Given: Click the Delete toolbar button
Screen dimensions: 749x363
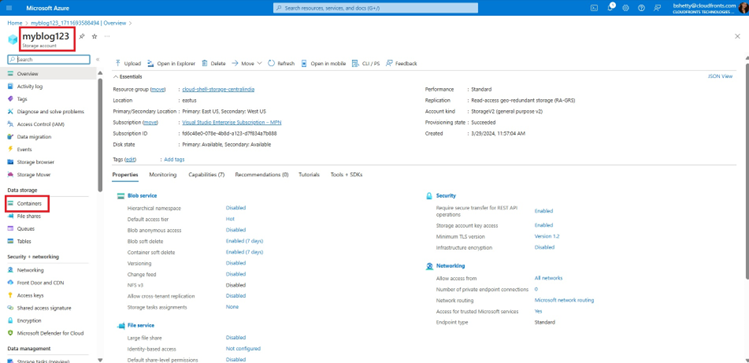Looking at the screenshot, I should click(x=213, y=63).
